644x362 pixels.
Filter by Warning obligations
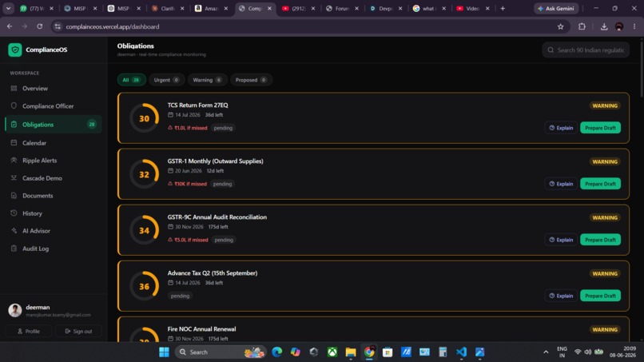click(x=208, y=80)
